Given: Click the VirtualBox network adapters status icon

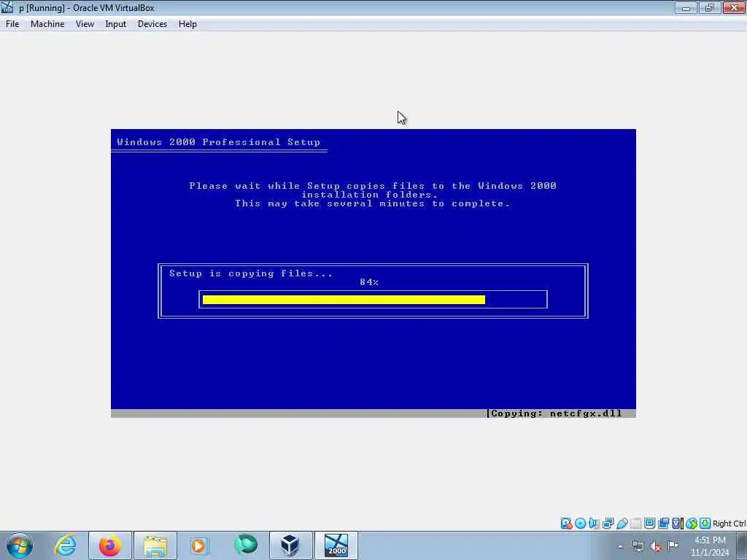Looking at the screenshot, I should 608,524.
